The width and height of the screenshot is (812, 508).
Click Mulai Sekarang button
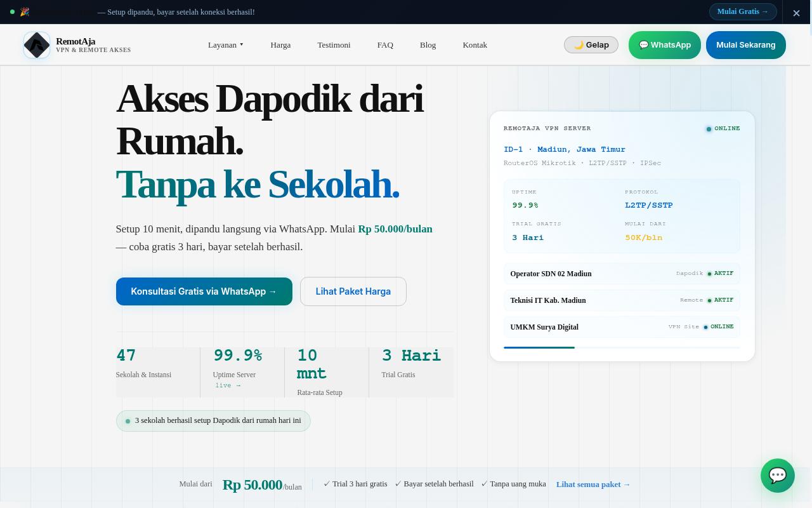click(746, 45)
